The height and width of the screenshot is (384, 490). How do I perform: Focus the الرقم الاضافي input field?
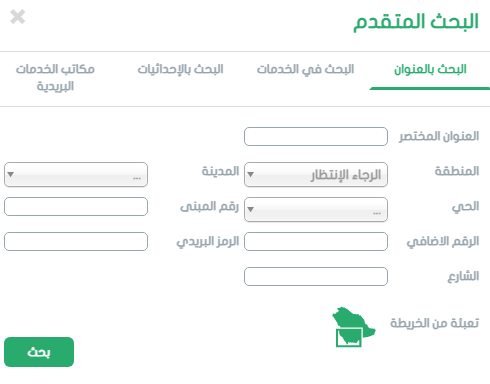[316, 241]
